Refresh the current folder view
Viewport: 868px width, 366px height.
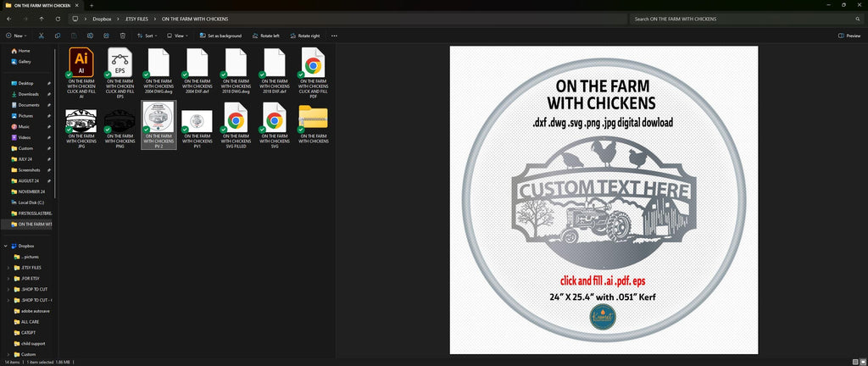tap(58, 19)
